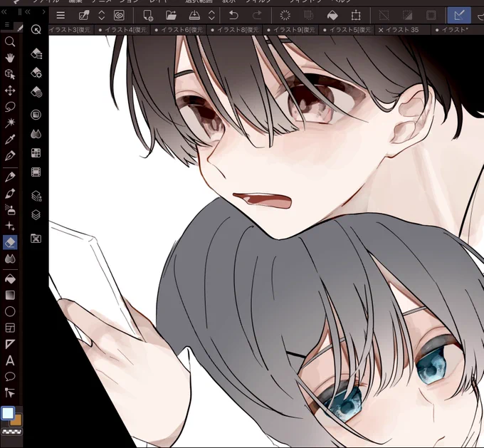Select the Pencil tool
Viewport: 484px width, 448px height.
(x=10, y=177)
